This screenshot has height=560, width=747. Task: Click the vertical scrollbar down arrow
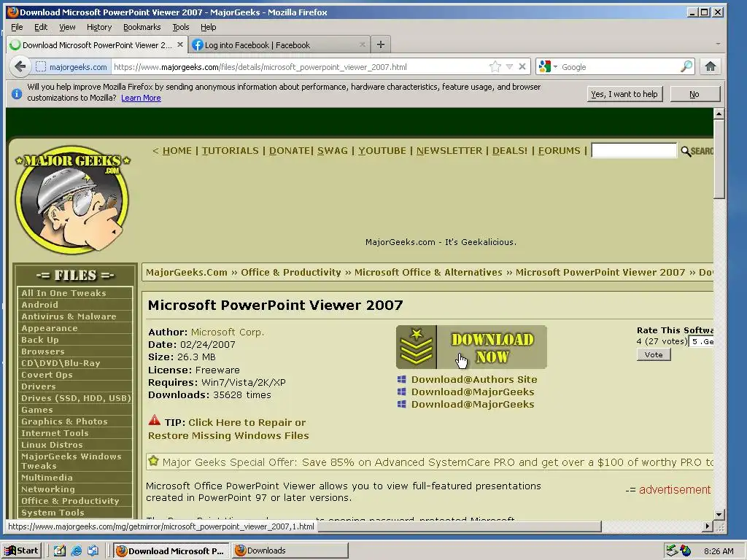point(719,514)
